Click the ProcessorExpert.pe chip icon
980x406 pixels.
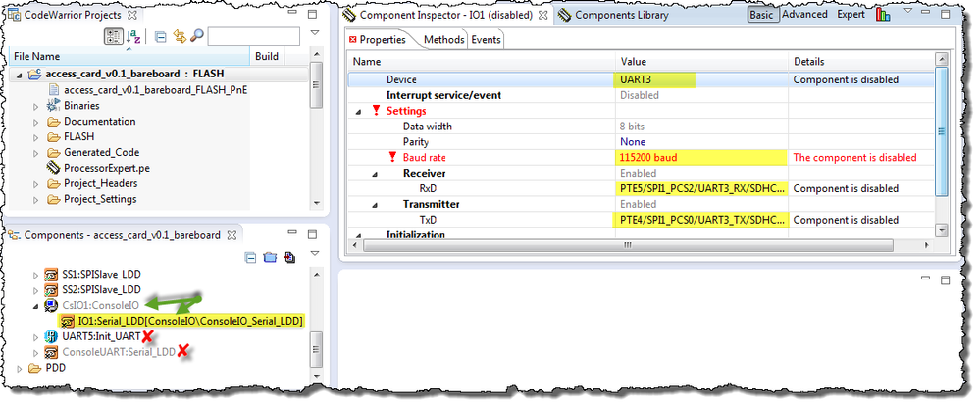click(x=53, y=168)
